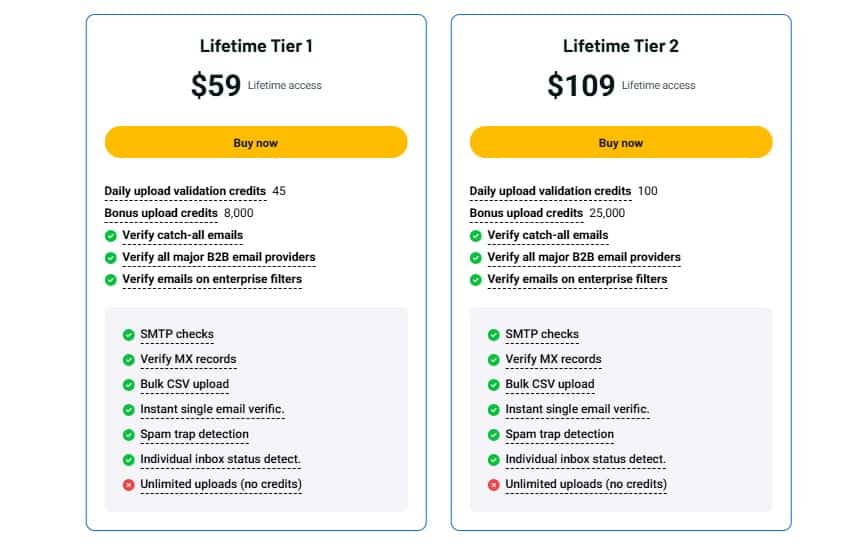Click green check beside Tier 1 SMTP checks
Viewport: 868px width, 544px height.
click(x=129, y=335)
